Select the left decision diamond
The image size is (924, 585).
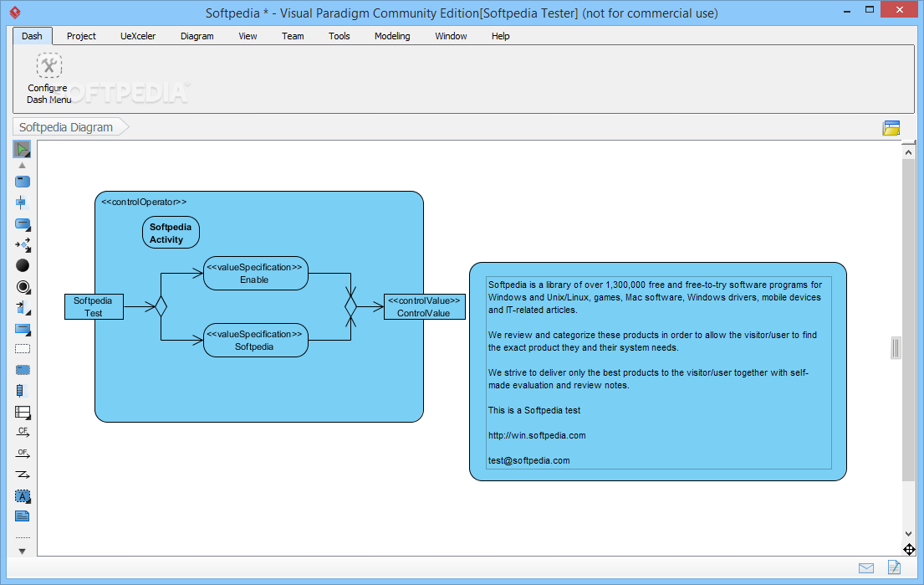[x=161, y=306]
